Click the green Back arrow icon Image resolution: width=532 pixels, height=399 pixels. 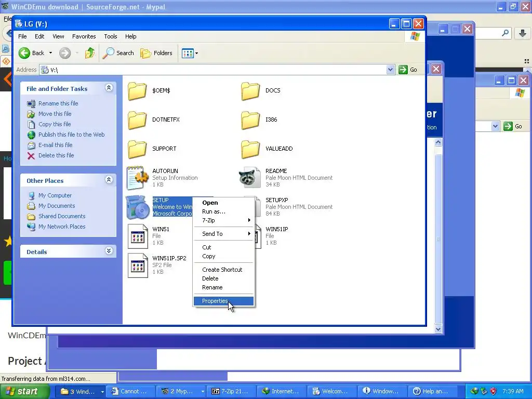click(x=24, y=53)
